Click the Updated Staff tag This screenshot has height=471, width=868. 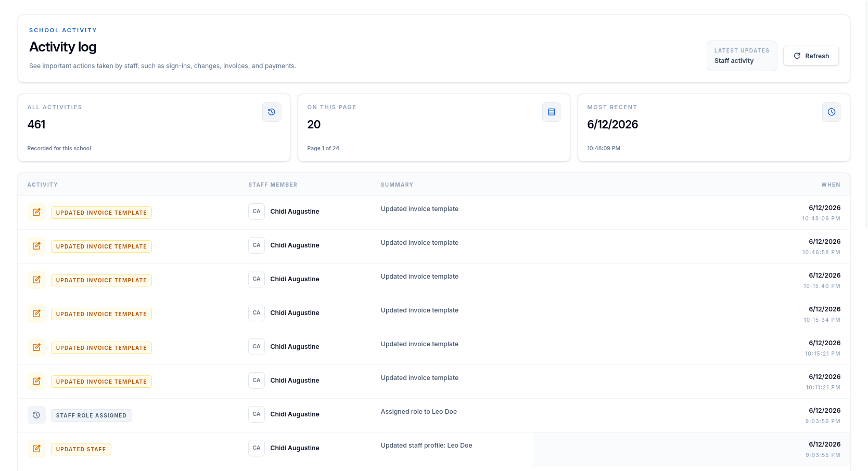(81, 449)
